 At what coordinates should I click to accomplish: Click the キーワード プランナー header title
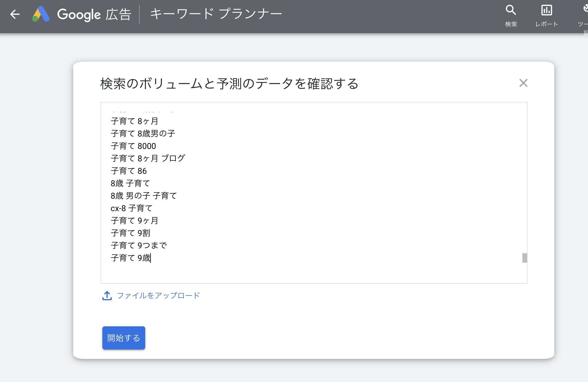pos(216,14)
